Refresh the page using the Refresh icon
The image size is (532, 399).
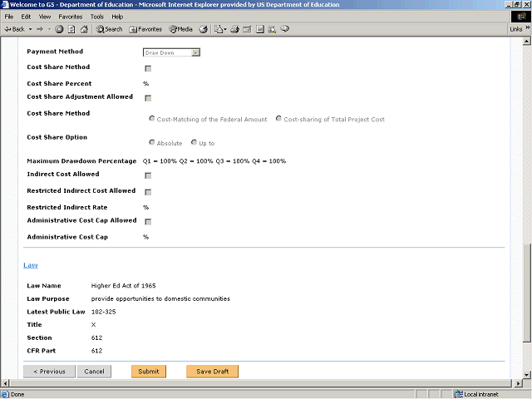click(71, 29)
